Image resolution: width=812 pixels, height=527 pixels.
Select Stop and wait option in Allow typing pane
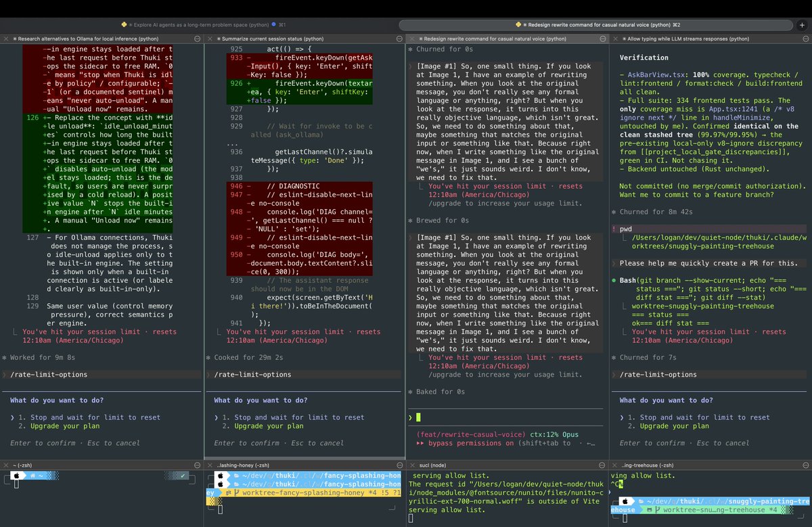699,417
